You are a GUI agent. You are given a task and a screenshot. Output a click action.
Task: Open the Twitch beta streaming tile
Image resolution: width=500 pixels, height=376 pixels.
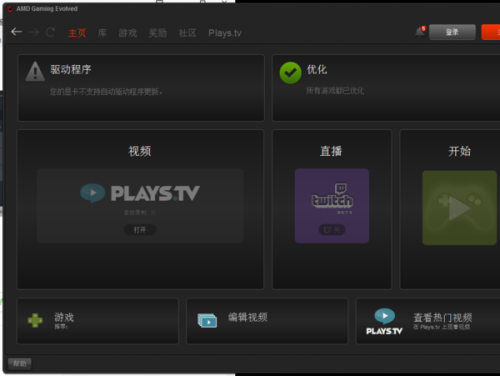[332, 206]
